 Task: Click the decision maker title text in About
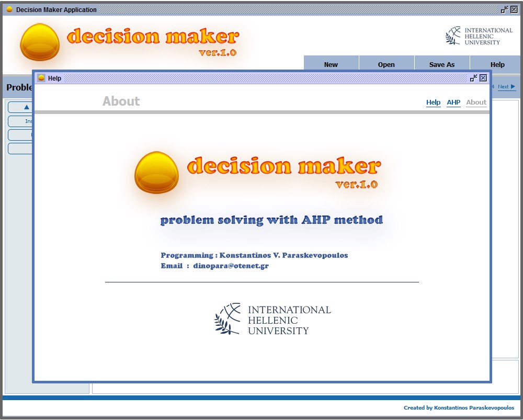[x=283, y=167]
